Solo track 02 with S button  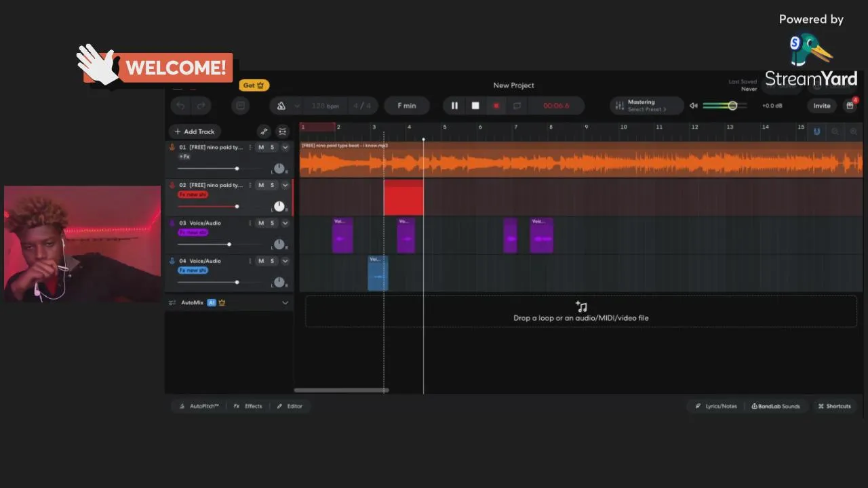pos(273,185)
